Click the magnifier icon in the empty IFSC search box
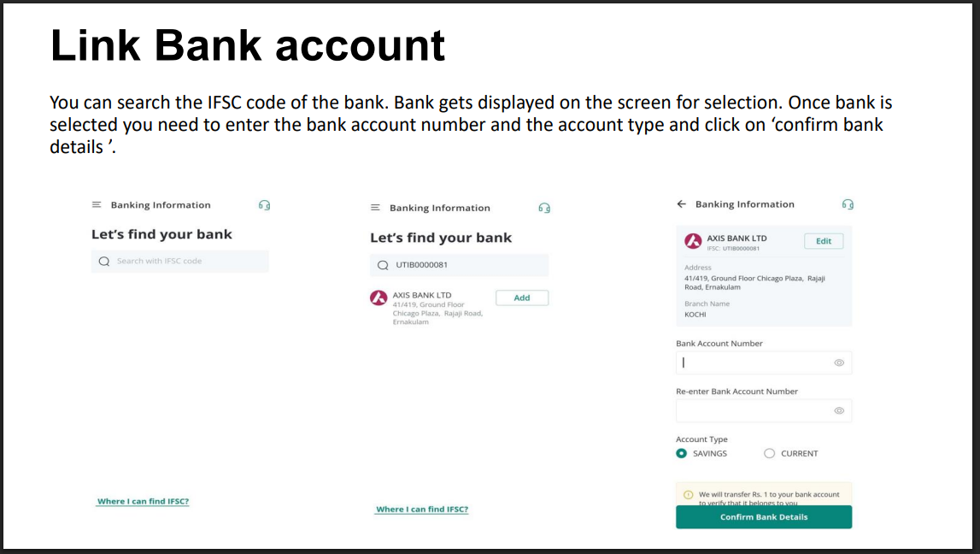Screen dimensions: 980x554 104,262
